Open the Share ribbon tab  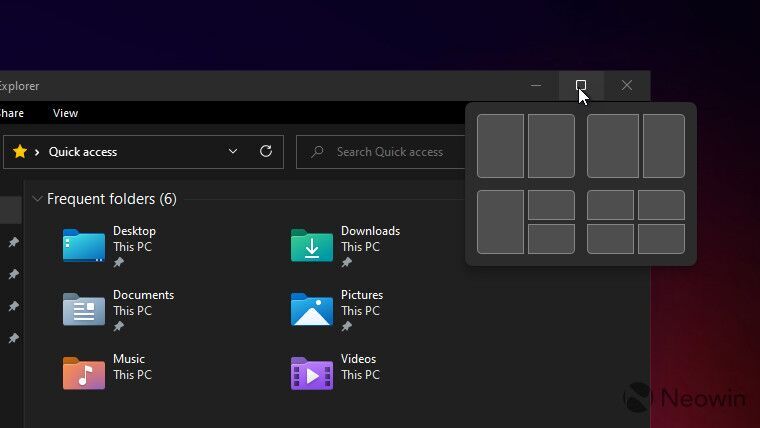click(10, 113)
